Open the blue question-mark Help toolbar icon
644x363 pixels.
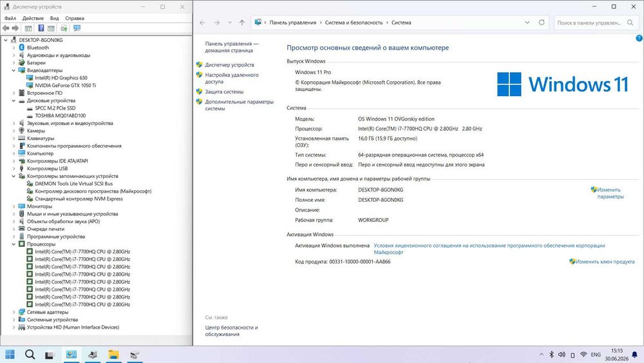41,28
